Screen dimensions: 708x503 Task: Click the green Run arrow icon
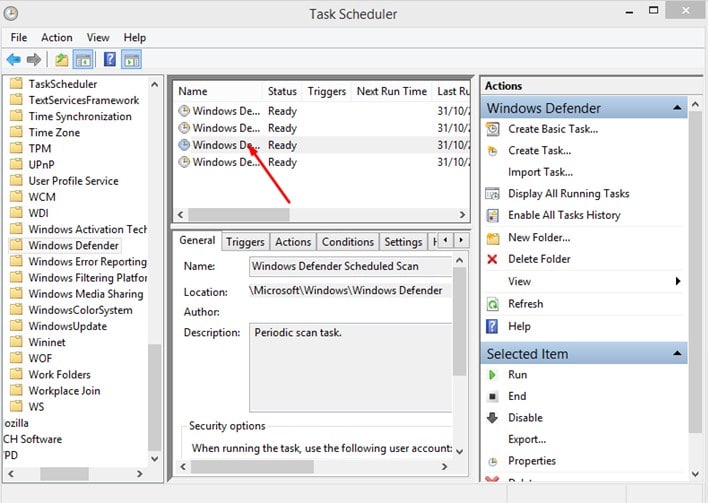coord(492,375)
